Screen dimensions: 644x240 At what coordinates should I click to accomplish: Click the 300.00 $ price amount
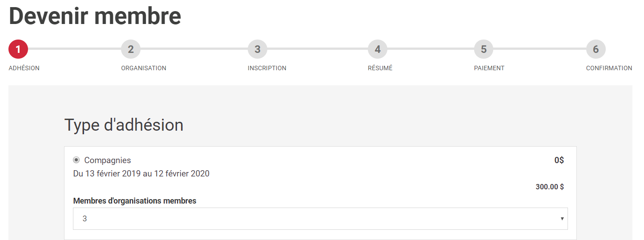(x=549, y=187)
